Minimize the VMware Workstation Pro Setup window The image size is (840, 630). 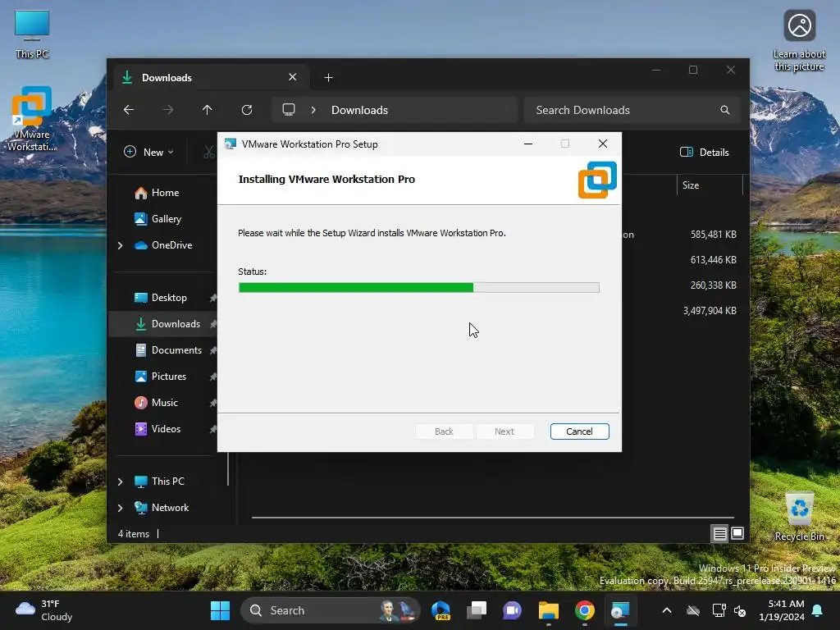tap(527, 144)
